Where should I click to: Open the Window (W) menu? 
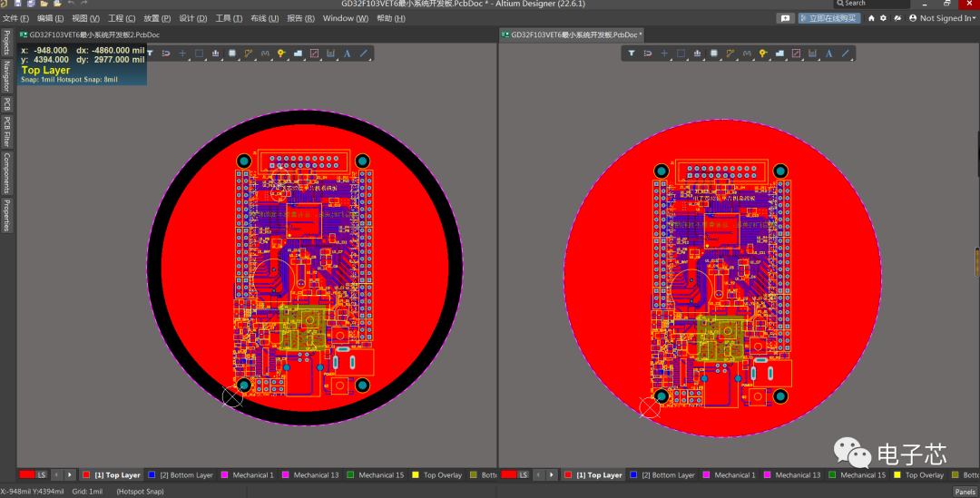346,18
